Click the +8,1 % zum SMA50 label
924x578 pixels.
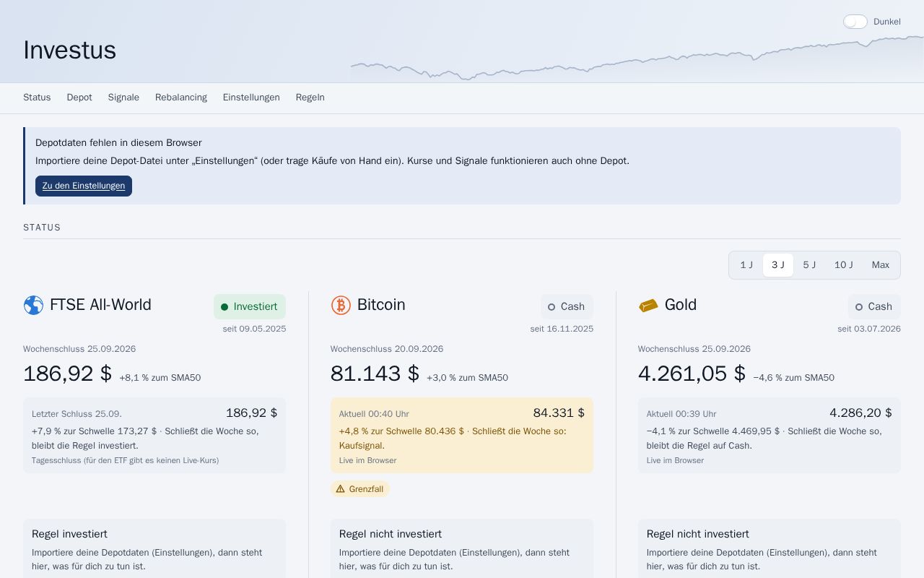coord(160,378)
